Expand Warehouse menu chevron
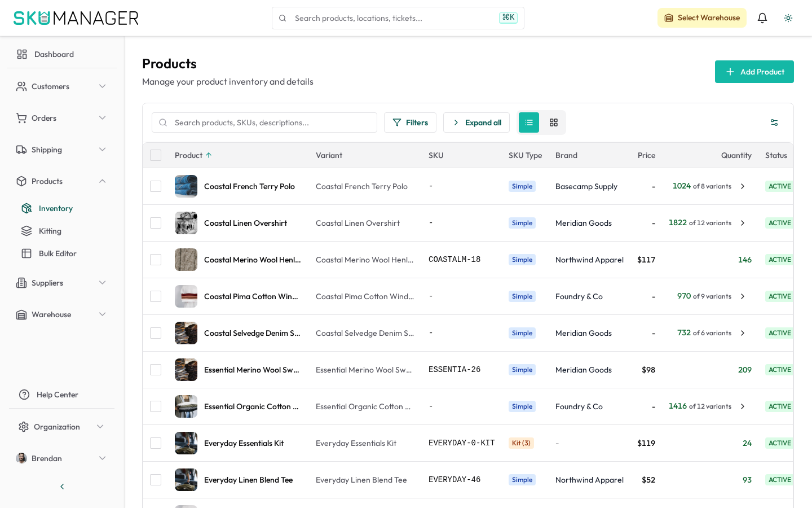This screenshot has width=812, height=508. tap(103, 314)
